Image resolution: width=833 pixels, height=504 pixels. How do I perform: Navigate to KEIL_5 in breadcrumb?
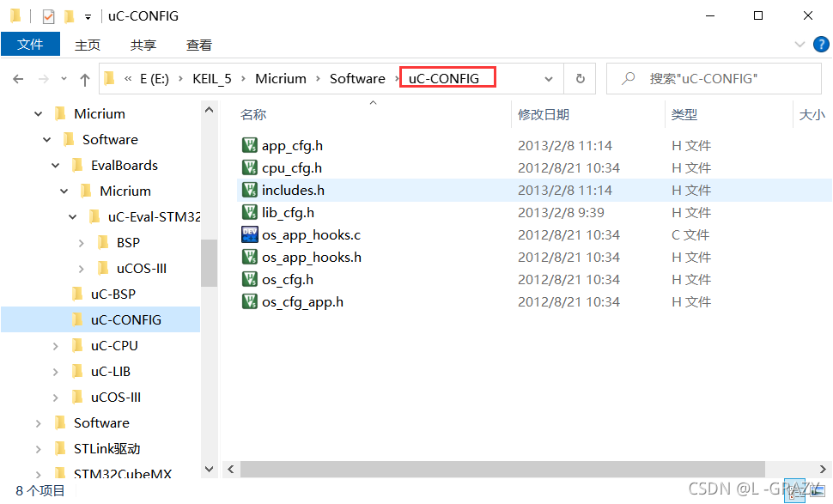[x=212, y=79]
